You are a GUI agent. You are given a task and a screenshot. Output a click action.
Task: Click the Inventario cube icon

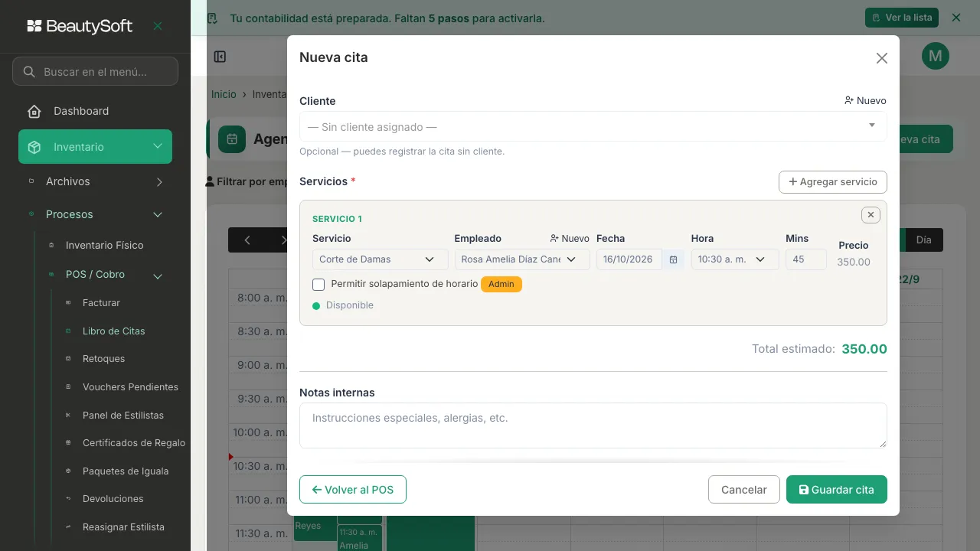(34, 148)
